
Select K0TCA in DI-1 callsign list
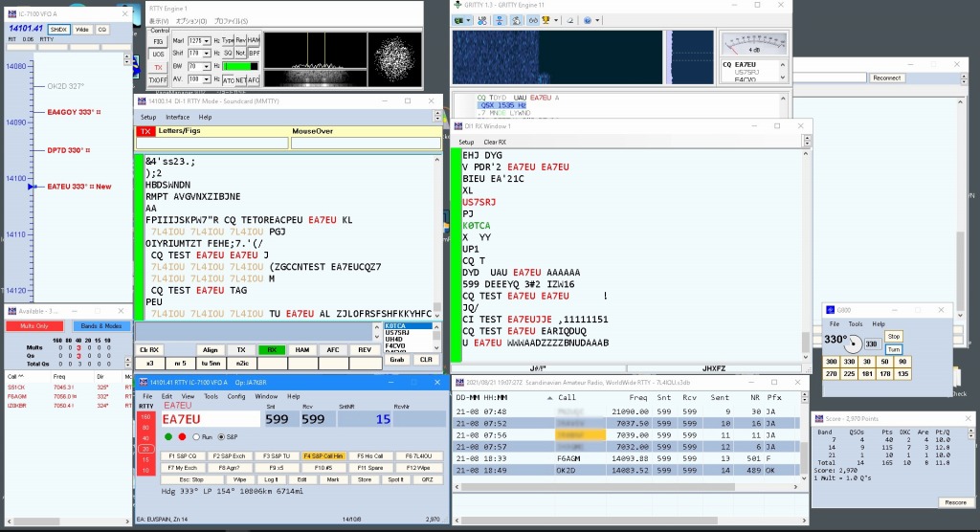coord(408,325)
